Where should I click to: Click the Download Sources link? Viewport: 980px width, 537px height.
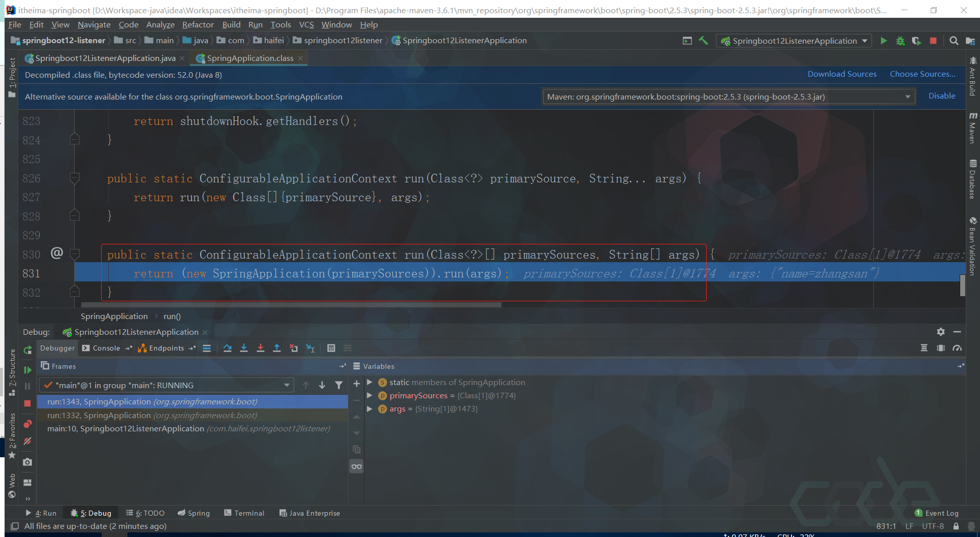point(842,74)
